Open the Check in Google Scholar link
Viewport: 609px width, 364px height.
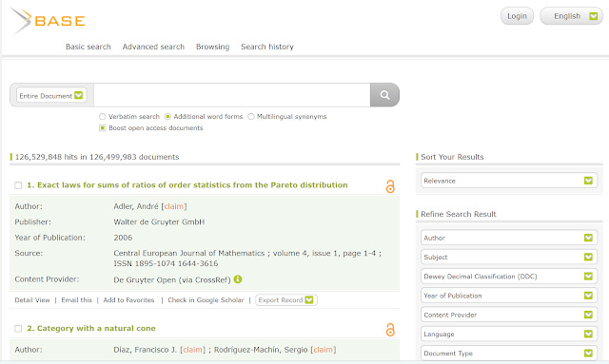206,300
